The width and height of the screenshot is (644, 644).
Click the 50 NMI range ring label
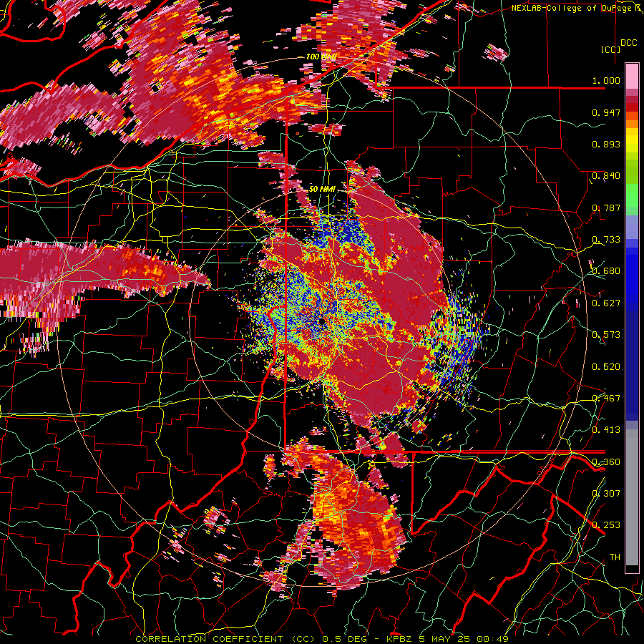(x=322, y=190)
